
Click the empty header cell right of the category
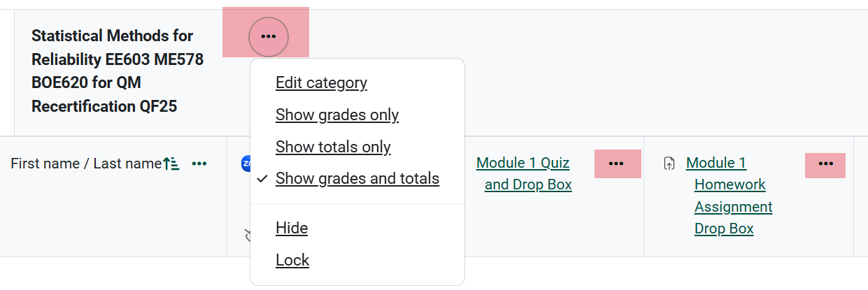(629, 70)
